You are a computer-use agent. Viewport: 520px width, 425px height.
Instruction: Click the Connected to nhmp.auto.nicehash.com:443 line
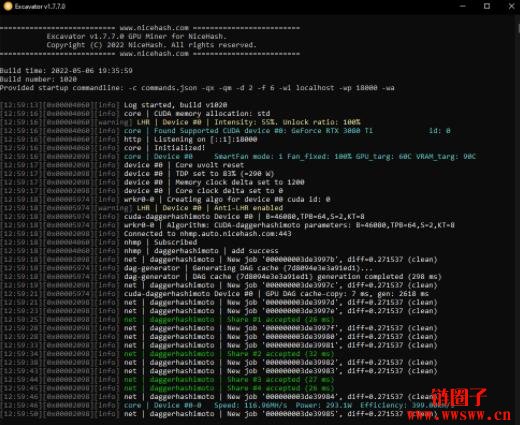(x=147, y=233)
